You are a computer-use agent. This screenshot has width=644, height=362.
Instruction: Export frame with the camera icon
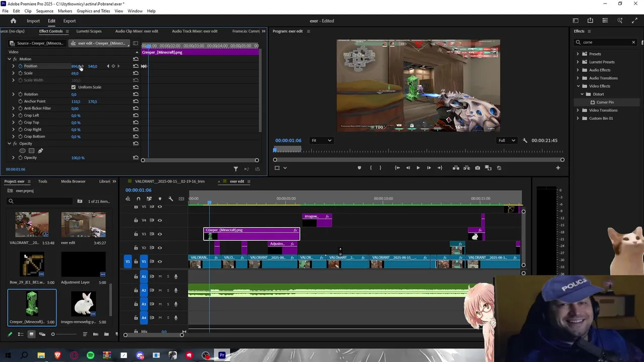point(477,168)
